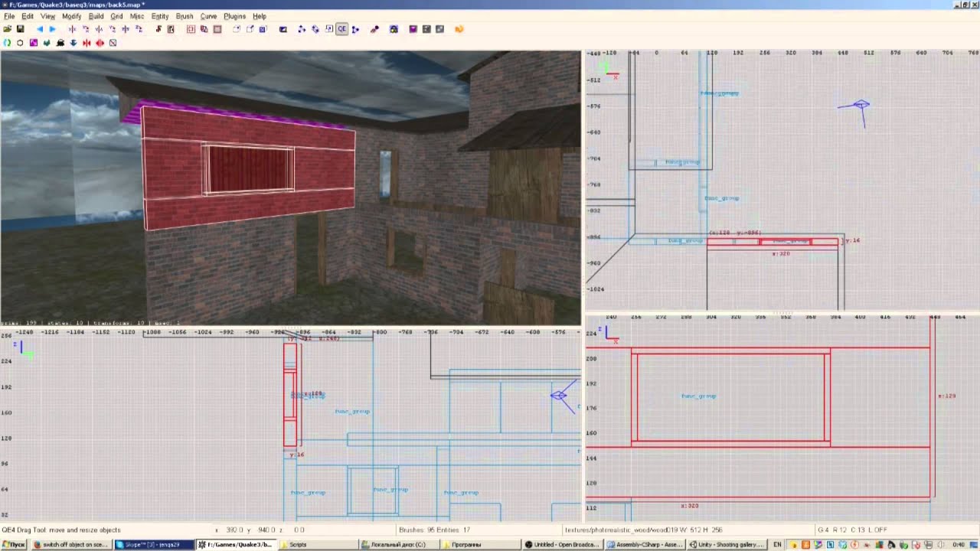Image resolution: width=980 pixels, height=551 pixels.
Task: Save the map with the floppy icon
Action: click(x=20, y=29)
